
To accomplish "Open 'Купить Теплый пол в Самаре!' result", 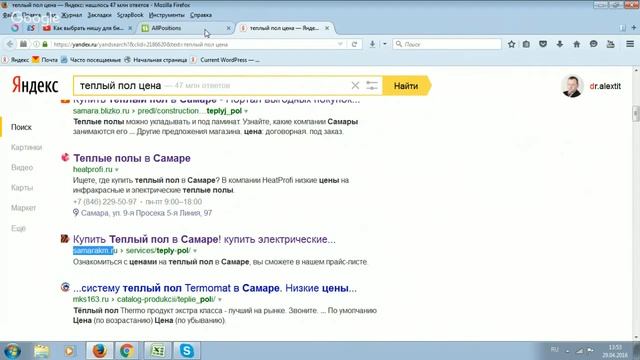I will click(x=204, y=239).
